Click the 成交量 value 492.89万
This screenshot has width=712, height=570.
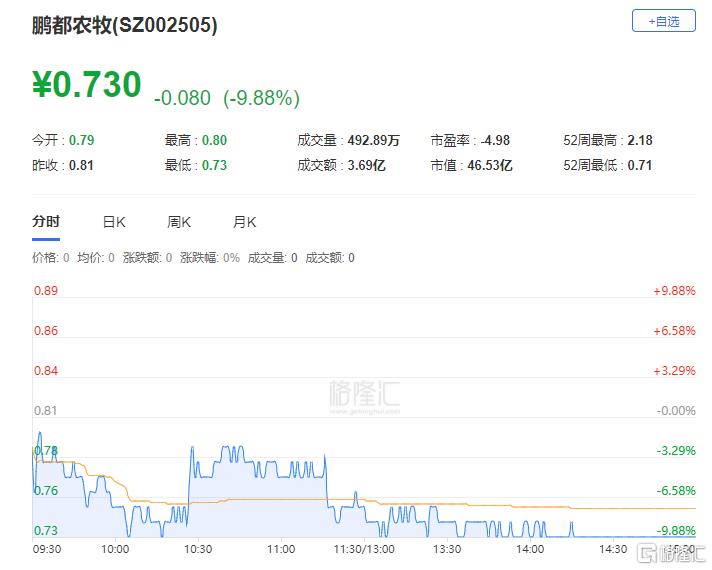(374, 140)
